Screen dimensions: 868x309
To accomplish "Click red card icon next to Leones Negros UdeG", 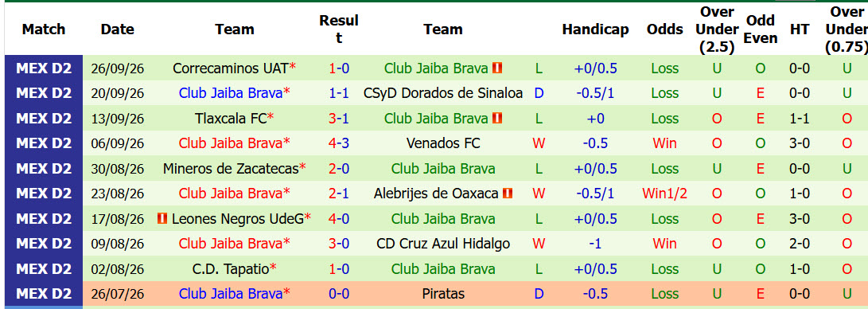I will (x=162, y=219).
